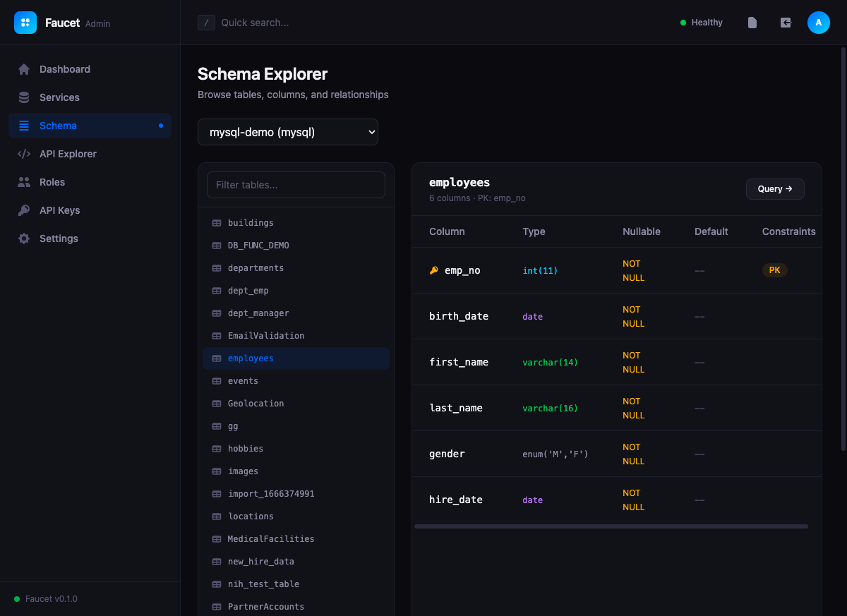Select the employees table
This screenshot has height=616, width=847.
[x=296, y=358]
